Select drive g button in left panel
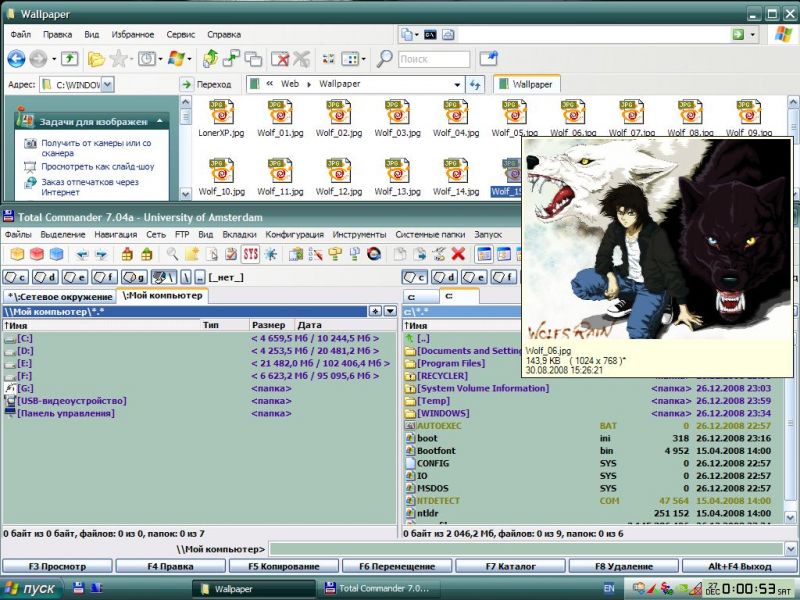The height and width of the screenshot is (600, 800). (134, 277)
